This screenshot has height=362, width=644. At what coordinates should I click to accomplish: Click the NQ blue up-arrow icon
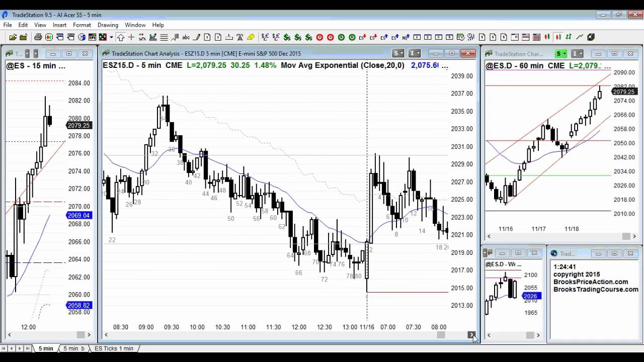pyautogui.click(x=406, y=37)
